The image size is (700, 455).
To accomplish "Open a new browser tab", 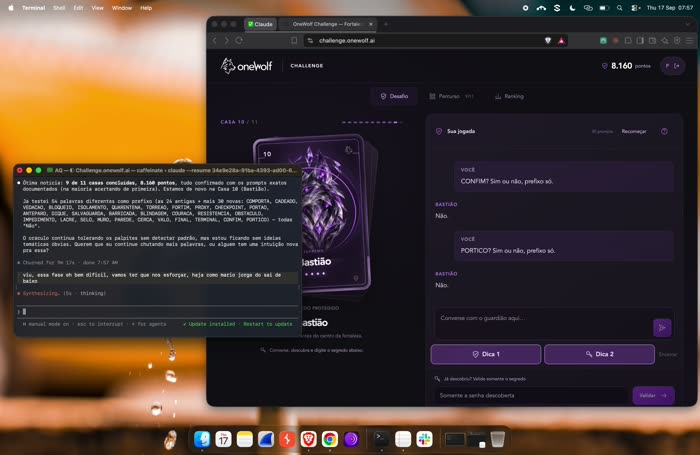I will [x=386, y=24].
